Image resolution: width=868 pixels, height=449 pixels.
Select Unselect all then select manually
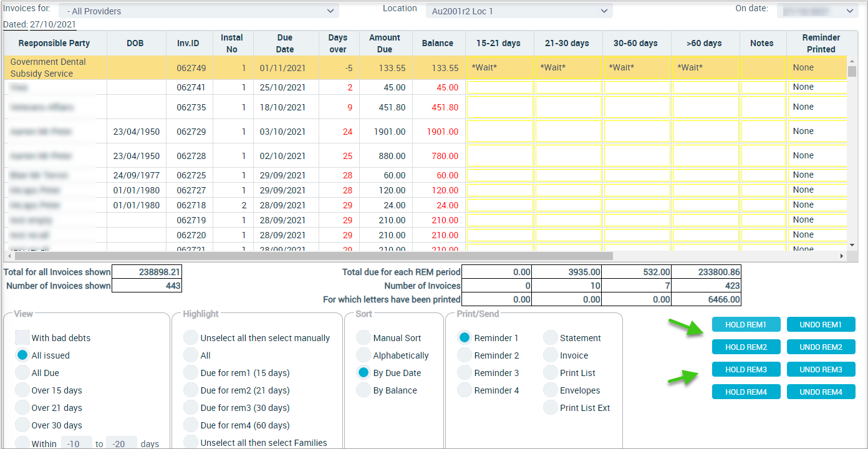pyautogui.click(x=191, y=338)
